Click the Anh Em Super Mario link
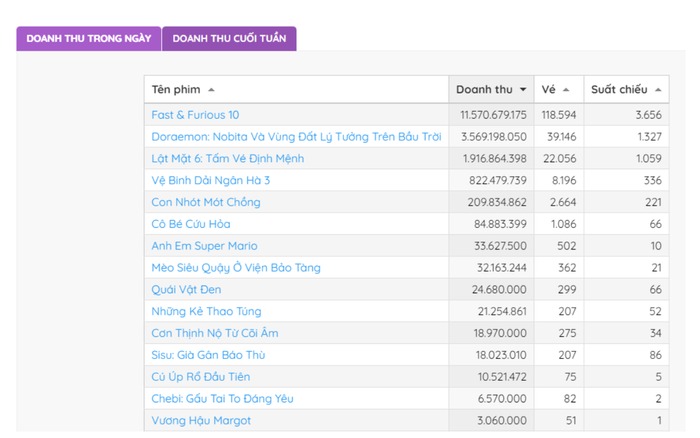700x438 pixels. coord(204,246)
